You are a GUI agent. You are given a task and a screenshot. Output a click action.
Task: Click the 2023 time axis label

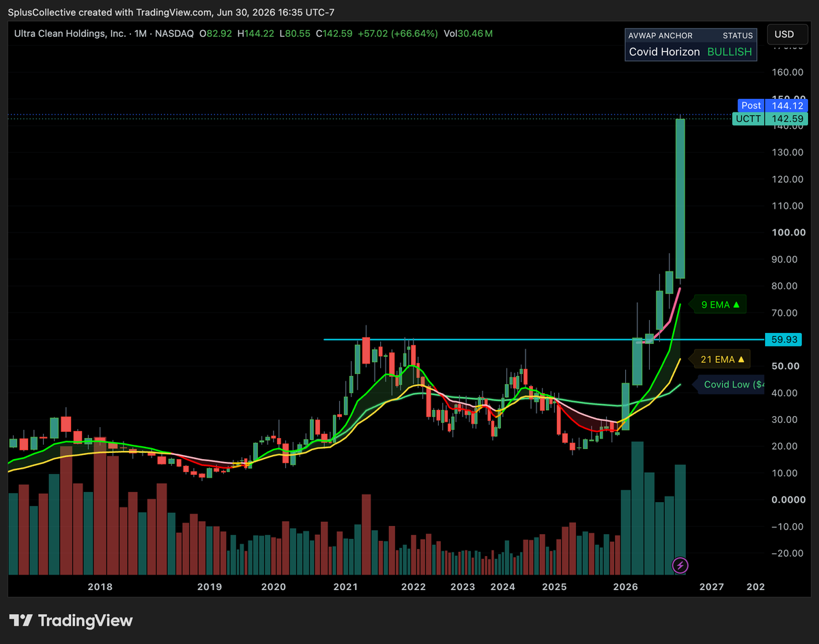pos(462,587)
